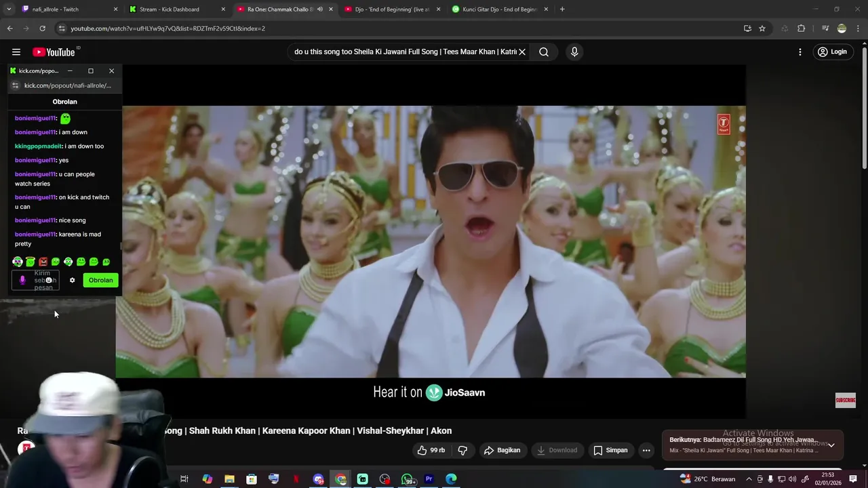Image resolution: width=868 pixels, height=488 pixels.
Task: Mute the Ra One tab audio icon
Action: pyautogui.click(x=320, y=9)
